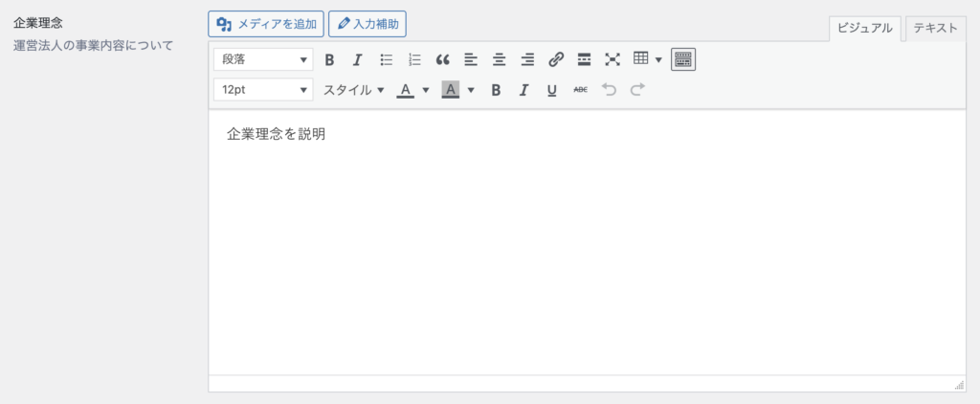Viewport: 980px width, 404px height.
Task: Center align the text
Action: click(x=499, y=59)
